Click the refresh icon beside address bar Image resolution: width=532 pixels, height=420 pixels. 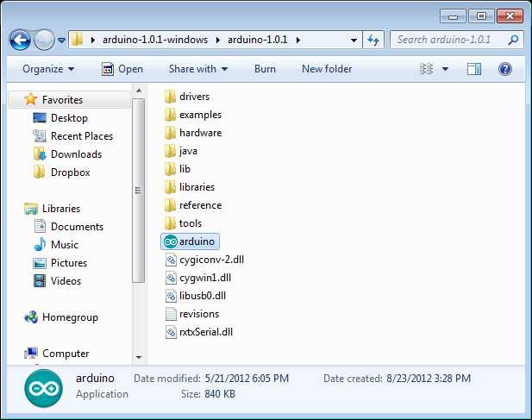373,40
